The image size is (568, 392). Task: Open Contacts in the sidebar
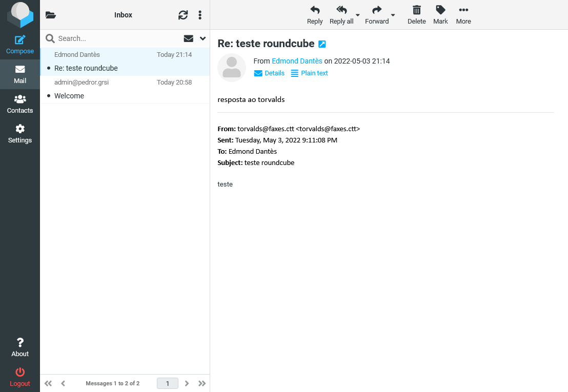click(x=20, y=104)
